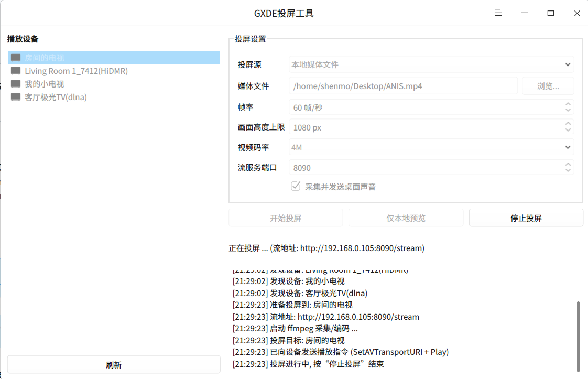This screenshot has height=379, width=588.
Task: Click log line 启动 ffmpeg 采集/编码
Action: [295, 329]
